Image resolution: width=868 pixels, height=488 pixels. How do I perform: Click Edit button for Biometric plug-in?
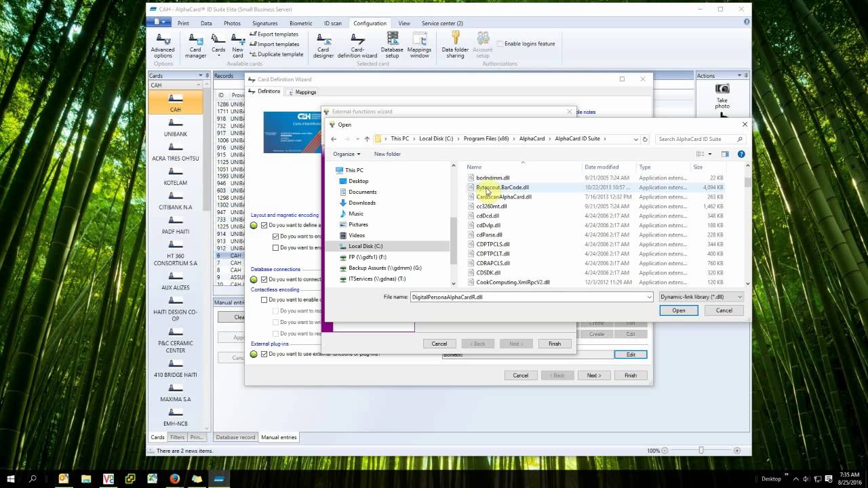pyautogui.click(x=631, y=354)
